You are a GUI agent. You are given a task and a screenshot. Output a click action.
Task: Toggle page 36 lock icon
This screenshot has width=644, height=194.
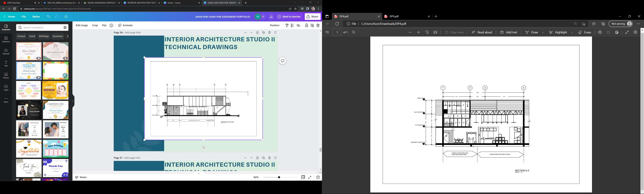pyautogui.click(x=257, y=33)
